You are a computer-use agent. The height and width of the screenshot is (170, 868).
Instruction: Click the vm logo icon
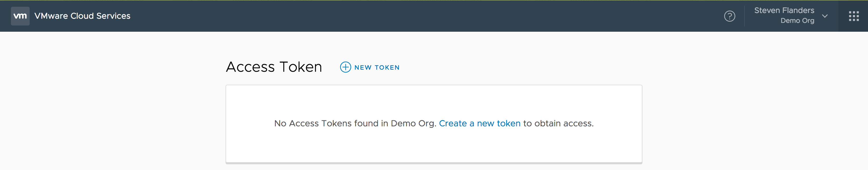pyautogui.click(x=20, y=16)
